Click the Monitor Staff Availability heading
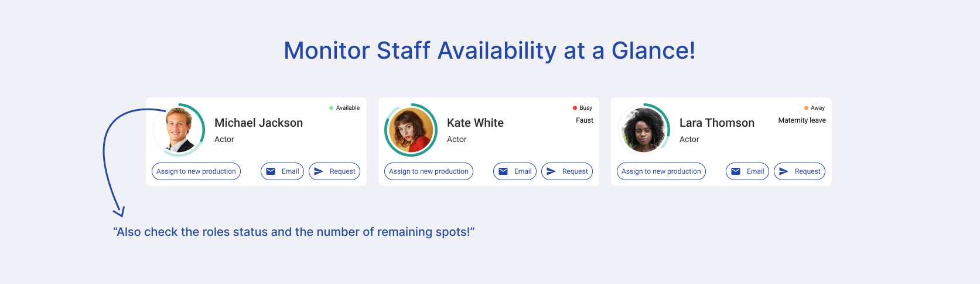 490,50
